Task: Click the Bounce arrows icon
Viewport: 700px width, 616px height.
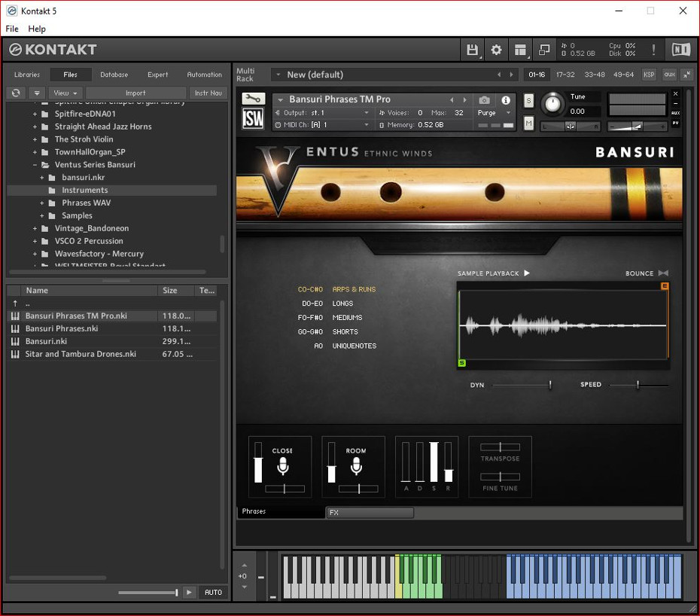Action: pyautogui.click(x=663, y=273)
